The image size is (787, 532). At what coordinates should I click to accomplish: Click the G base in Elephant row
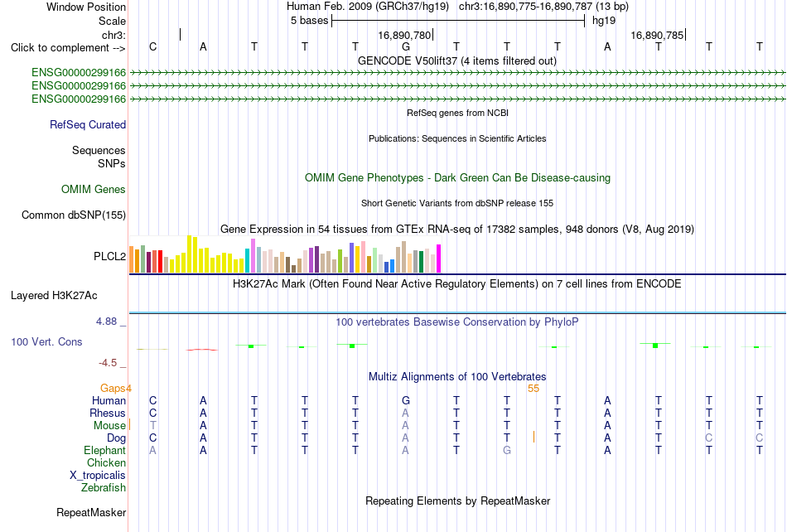(507, 450)
